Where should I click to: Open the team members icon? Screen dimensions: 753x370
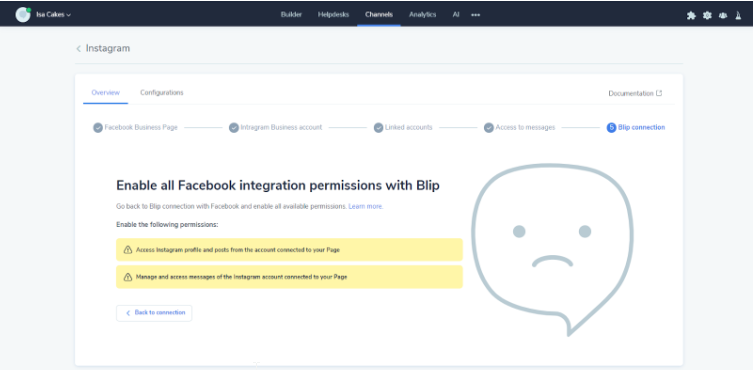723,15
